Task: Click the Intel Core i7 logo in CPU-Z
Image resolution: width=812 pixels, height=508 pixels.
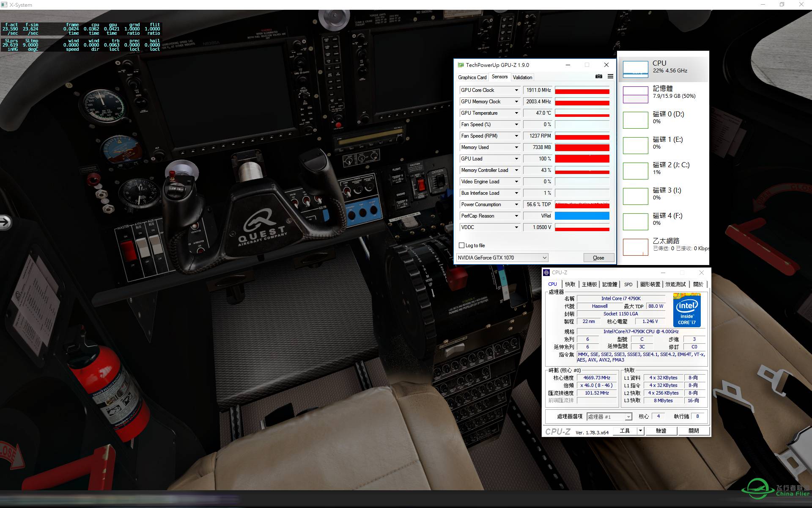Action: click(x=687, y=310)
